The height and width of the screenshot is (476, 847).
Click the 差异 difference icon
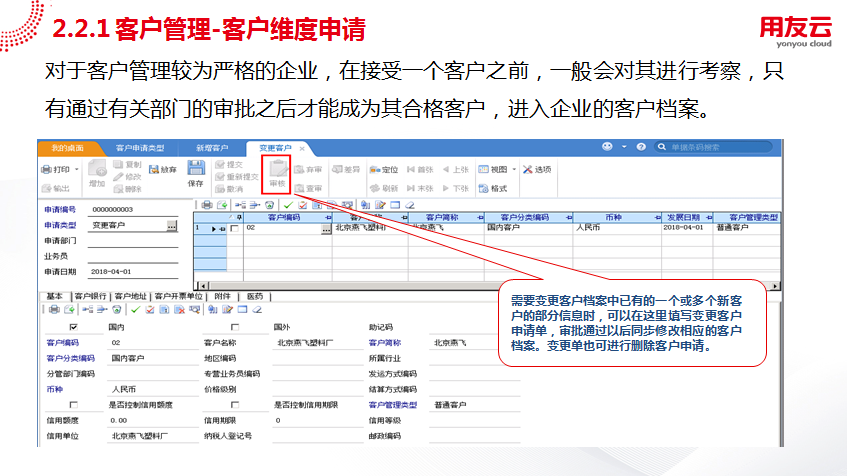[x=338, y=169]
